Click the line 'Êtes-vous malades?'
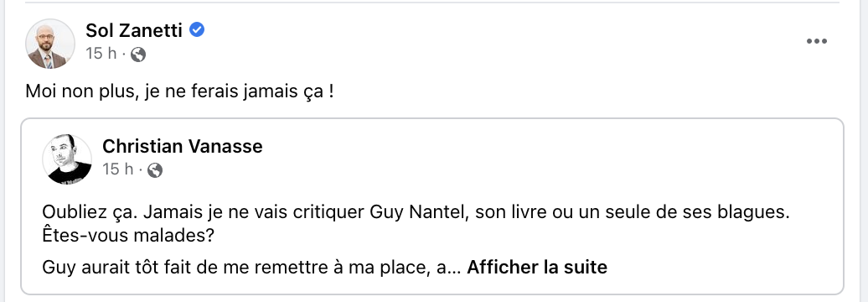The image size is (868, 302). click(128, 236)
